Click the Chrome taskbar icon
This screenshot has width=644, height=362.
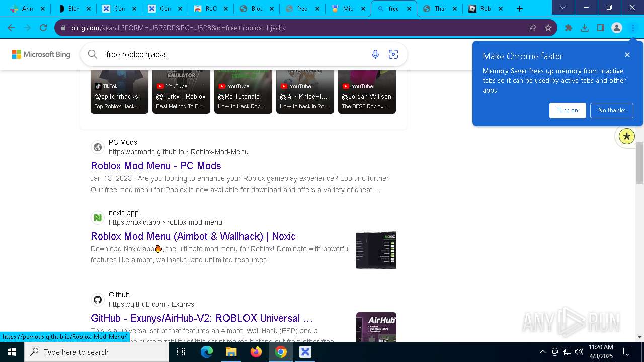click(x=281, y=352)
